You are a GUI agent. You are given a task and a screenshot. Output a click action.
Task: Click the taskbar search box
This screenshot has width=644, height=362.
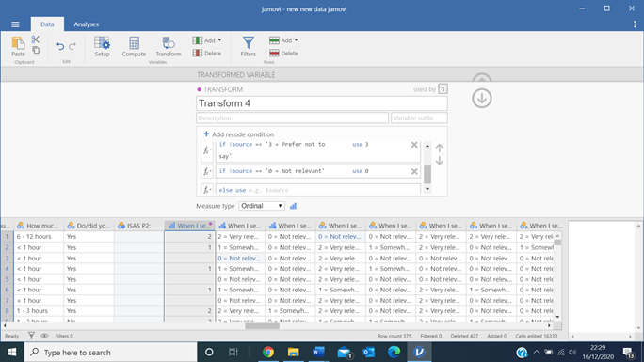click(111, 353)
